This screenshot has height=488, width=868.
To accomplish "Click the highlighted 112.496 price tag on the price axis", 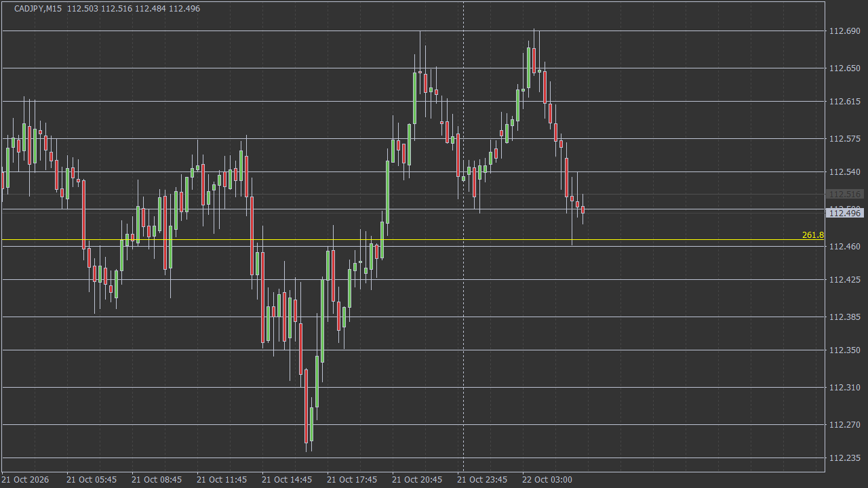I will 845,213.
